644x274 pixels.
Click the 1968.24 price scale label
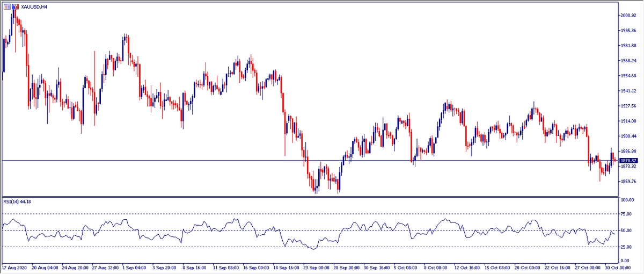click(x=628, y=61)
